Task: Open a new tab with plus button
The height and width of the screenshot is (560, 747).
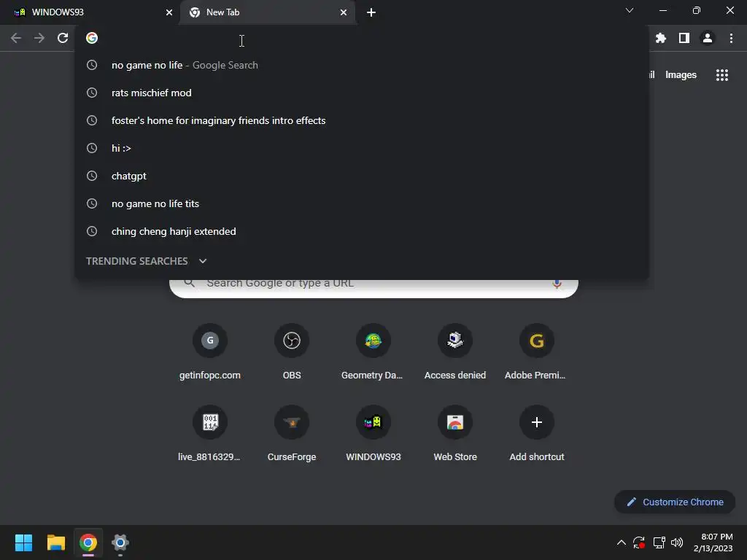Action: tap(371, 12)
